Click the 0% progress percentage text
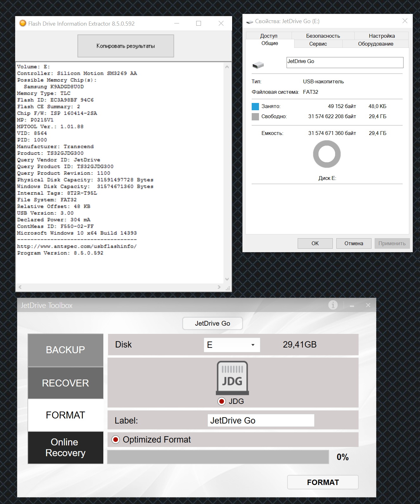Screen dimensions: 420x504 [343, 457]
